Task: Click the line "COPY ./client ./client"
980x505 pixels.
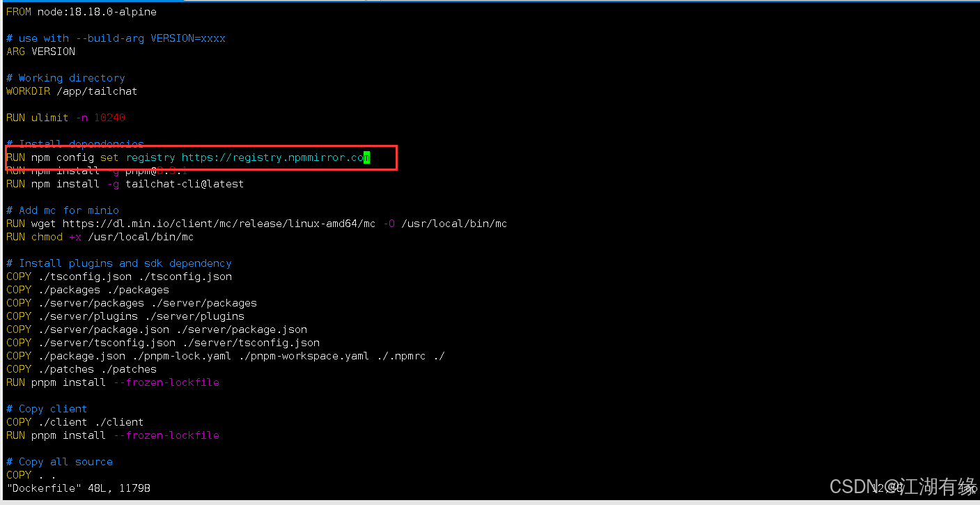Action: pyautogui.click(x=75, y=422)
